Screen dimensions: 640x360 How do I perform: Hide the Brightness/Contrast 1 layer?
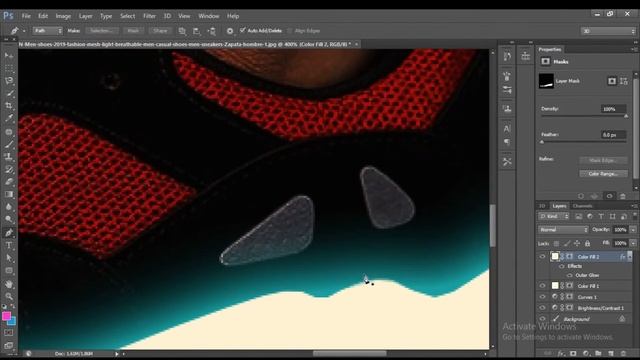click(542, 308)
